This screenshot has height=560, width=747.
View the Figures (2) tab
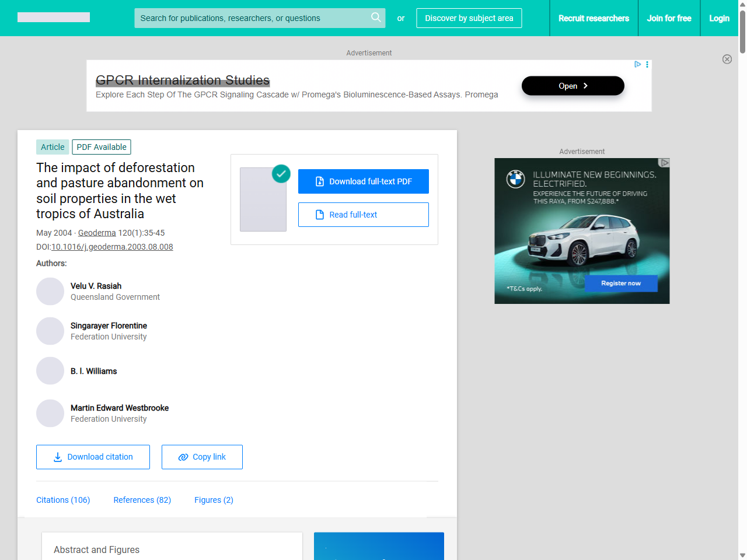pos(214,500)
